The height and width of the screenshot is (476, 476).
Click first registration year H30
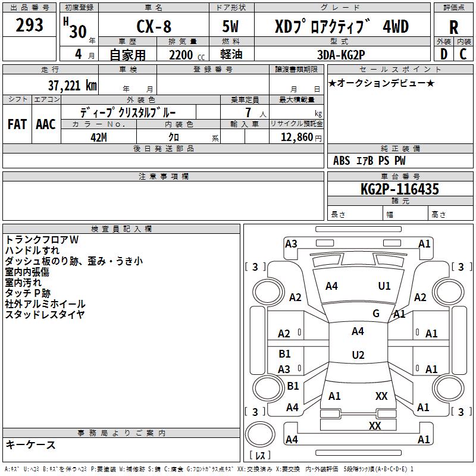[x=75, y=28]
